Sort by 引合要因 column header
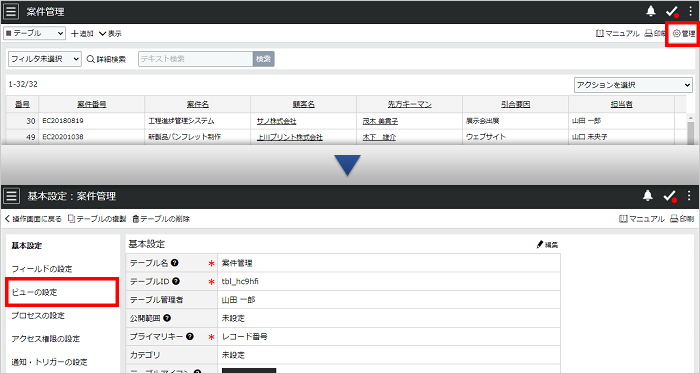The width and height of the screenshot is (700, 374). click(516, 104)
